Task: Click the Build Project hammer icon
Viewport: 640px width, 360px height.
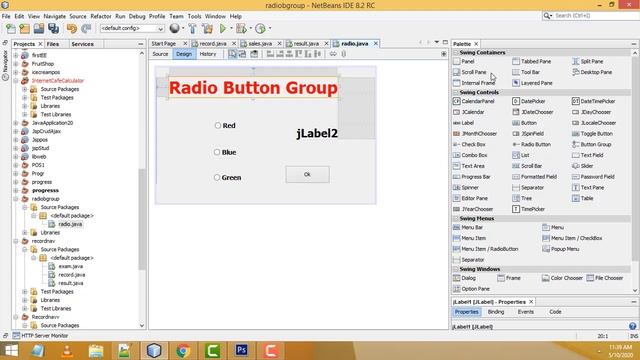Action: (x=192, y=28)
